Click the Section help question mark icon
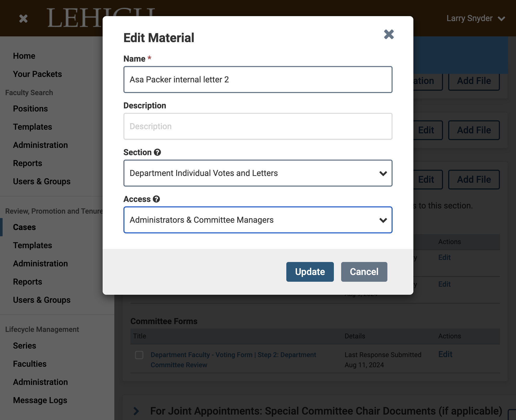Image resolution: width=516 pixels, height=420 pixels. tap(157, 152)
